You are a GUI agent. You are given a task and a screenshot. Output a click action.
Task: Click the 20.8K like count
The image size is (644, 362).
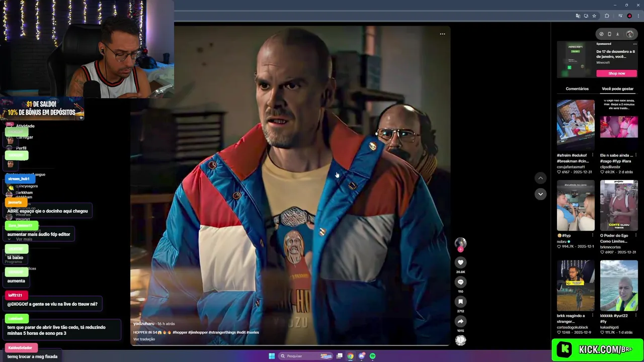click(x=460, y=272)
